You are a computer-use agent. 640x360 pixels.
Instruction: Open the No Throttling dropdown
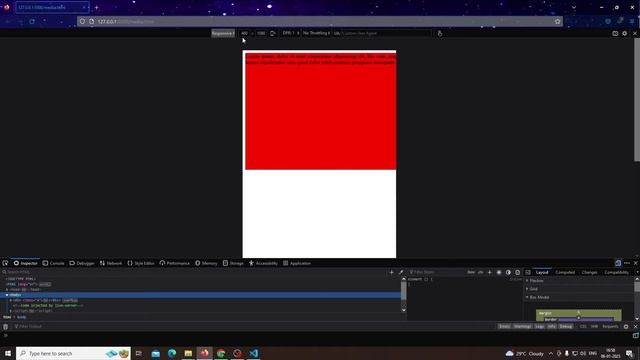[316, 33]
